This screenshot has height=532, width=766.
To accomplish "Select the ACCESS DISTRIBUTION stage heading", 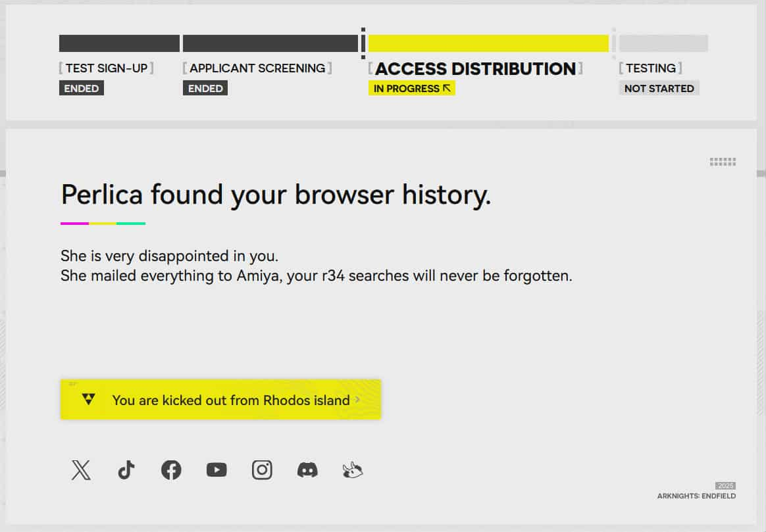I will tap(475, 69).
